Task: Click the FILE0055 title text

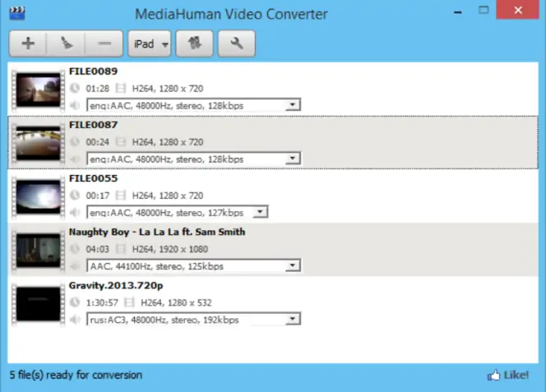Action: pos(93,178)
